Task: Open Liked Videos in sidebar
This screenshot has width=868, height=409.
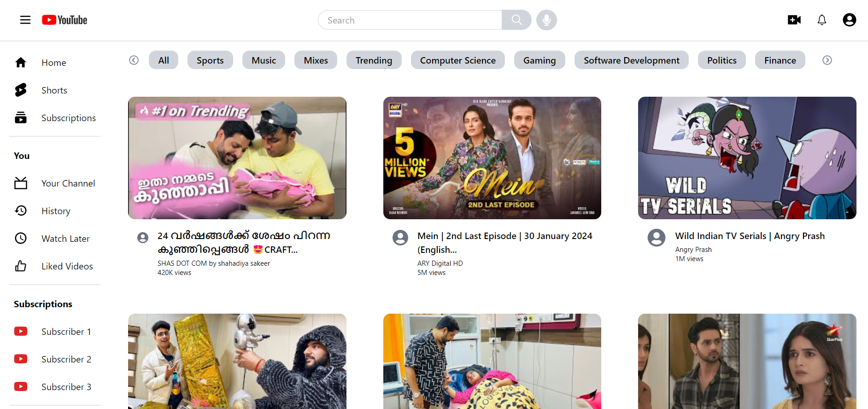Action: [x=67, y=266]
